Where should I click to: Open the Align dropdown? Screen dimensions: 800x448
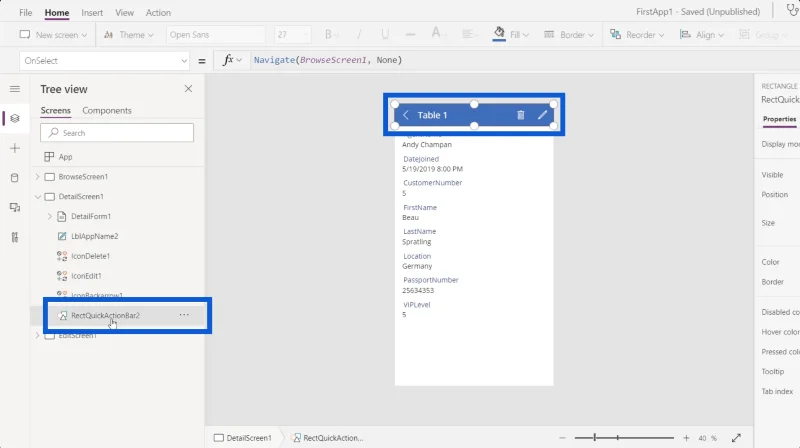702,35
